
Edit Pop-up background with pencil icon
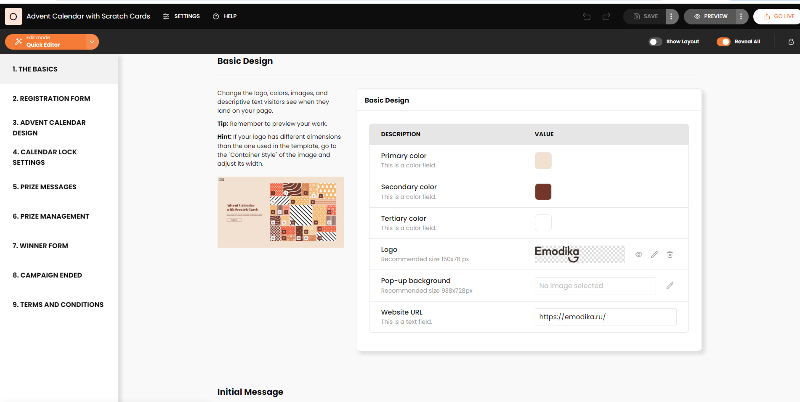(x=670, y=286)
